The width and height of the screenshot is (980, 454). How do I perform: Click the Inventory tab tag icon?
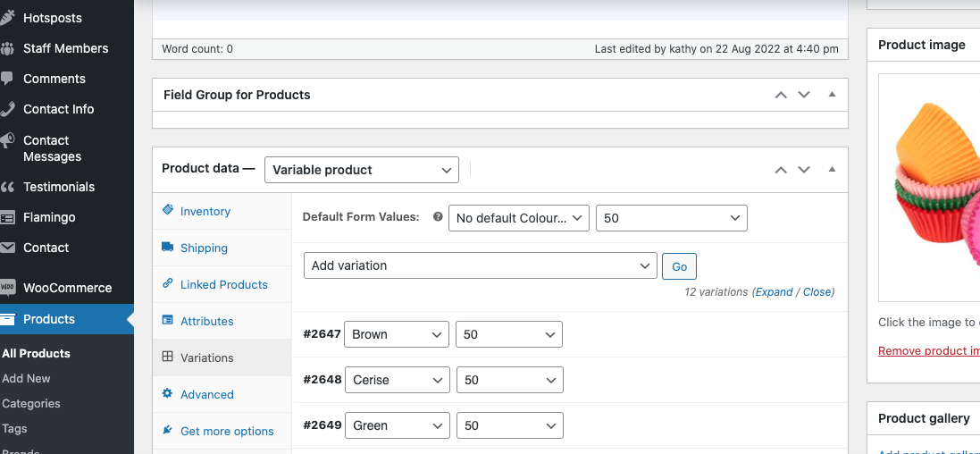(x=168, y=211)
